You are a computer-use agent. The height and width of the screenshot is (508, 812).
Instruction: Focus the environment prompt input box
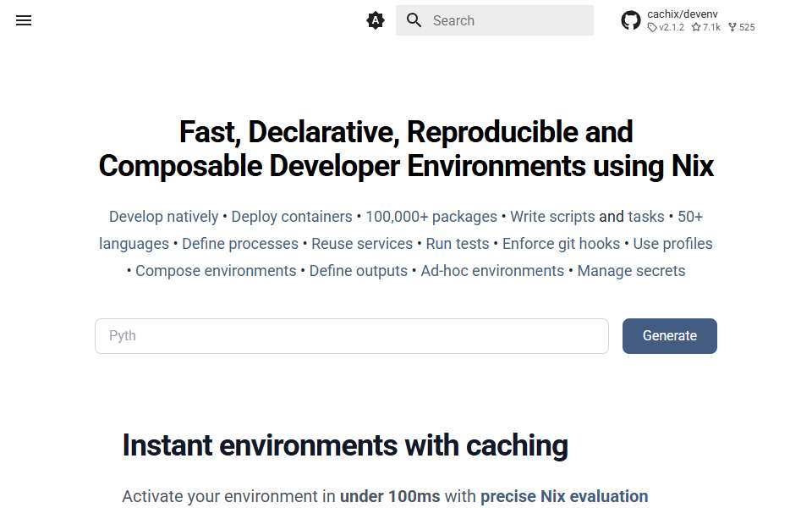pyautogui.click(x=352, y=336)
